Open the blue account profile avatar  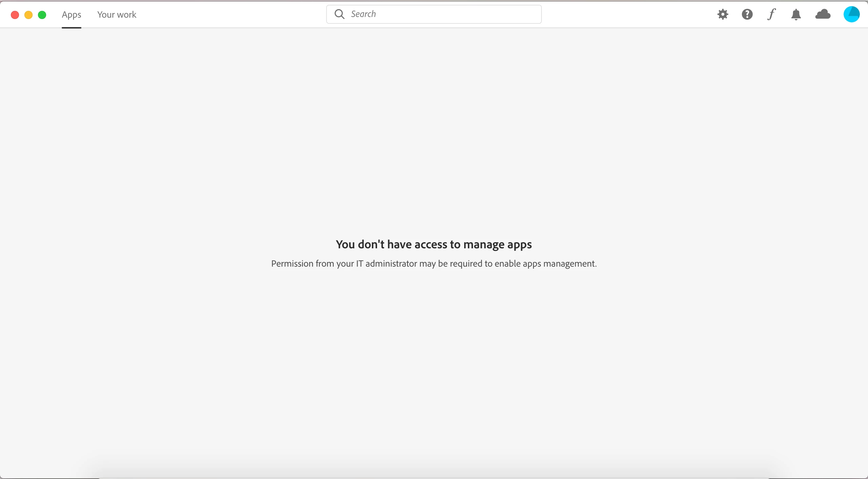pos(851,14)
